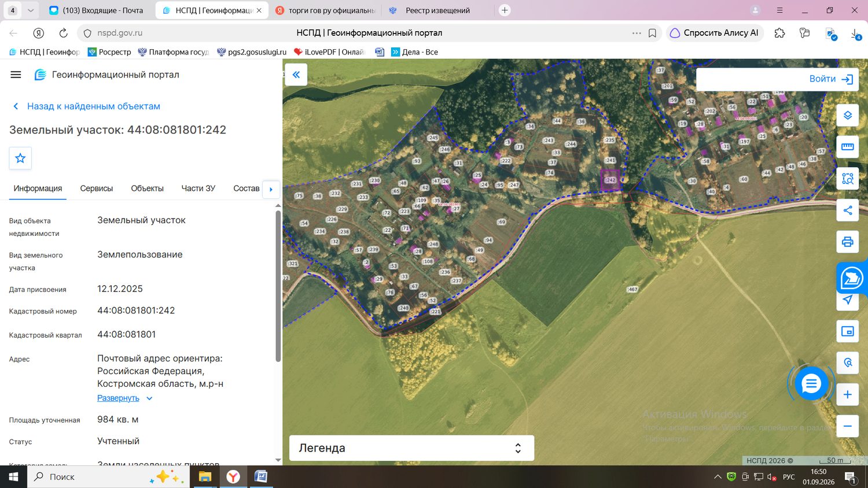Expand the Легенда panel
This screenshot has width=868, height=488.
pyautogui.click(x=411, y=448)
